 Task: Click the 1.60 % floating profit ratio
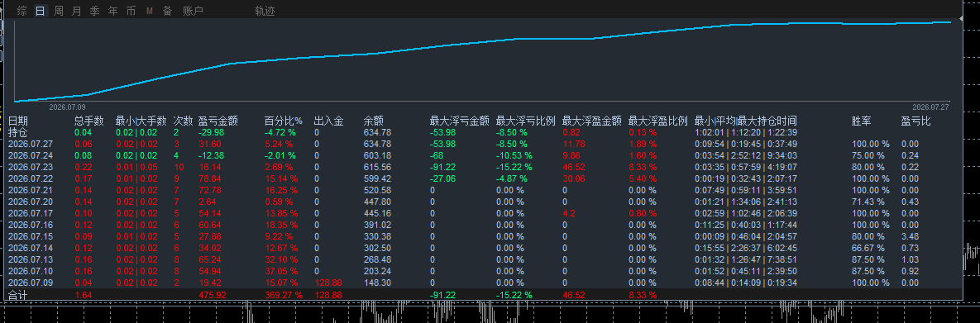coord(643,155)
